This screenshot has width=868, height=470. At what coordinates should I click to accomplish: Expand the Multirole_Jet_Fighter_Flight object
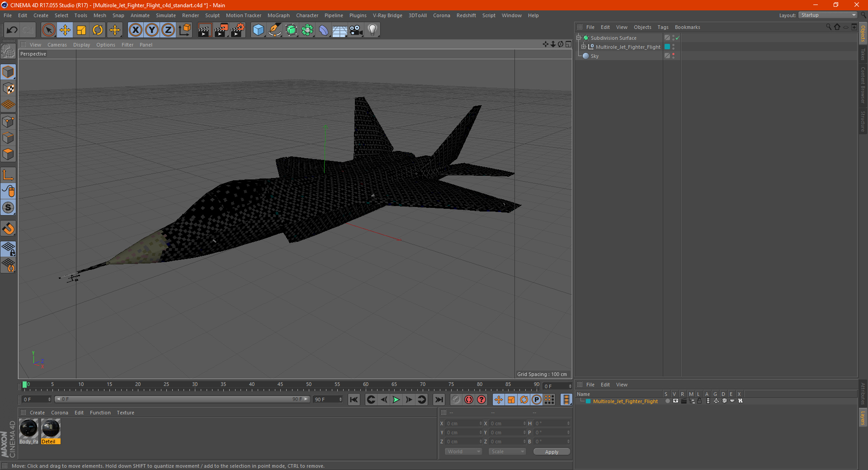pyautogui.click(x=584, y=47)
